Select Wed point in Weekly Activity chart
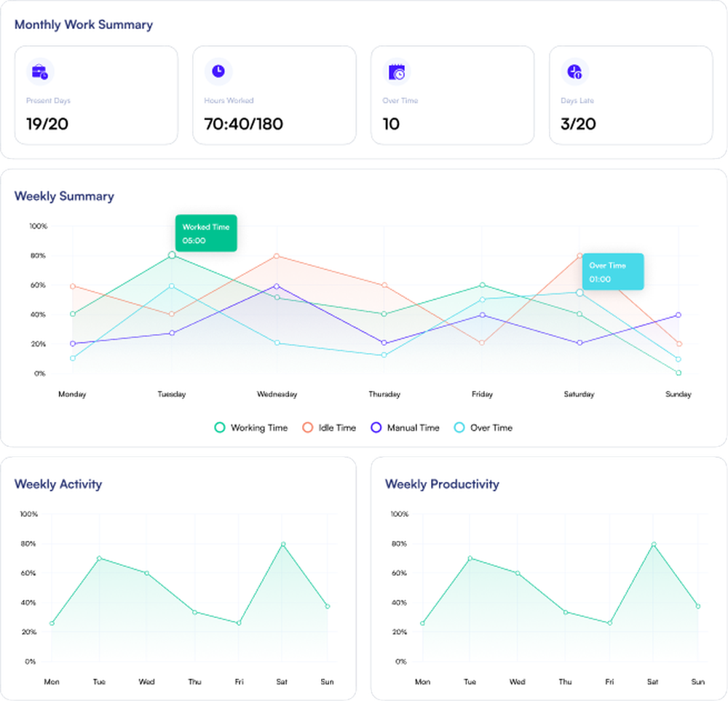 [147, 574]
